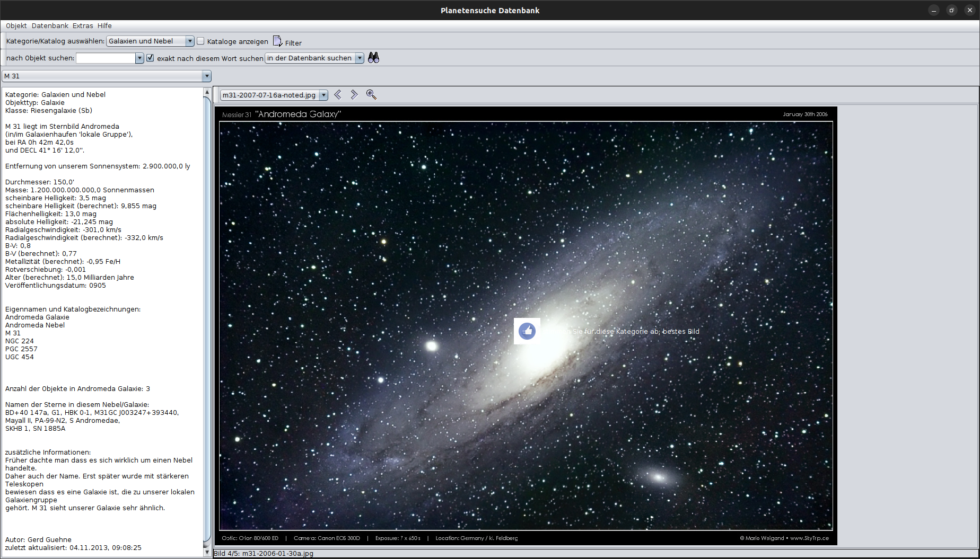Open the image filename dropdown

pos(323,95)
